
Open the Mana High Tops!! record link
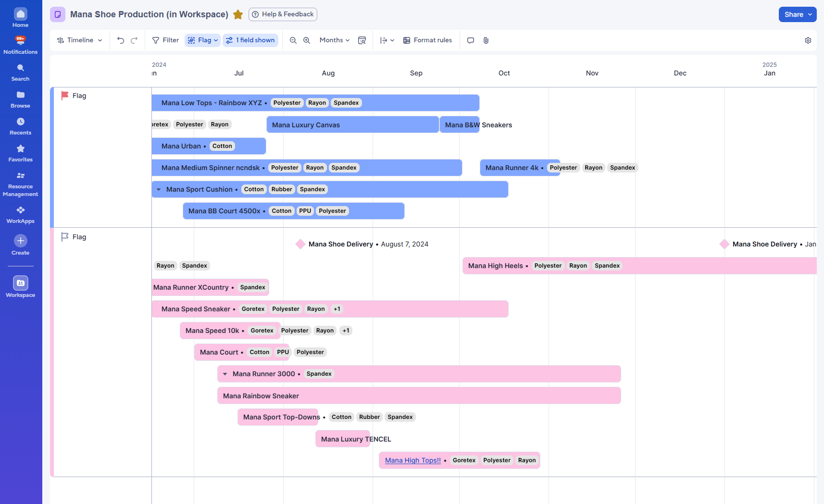tap(412, 460)
